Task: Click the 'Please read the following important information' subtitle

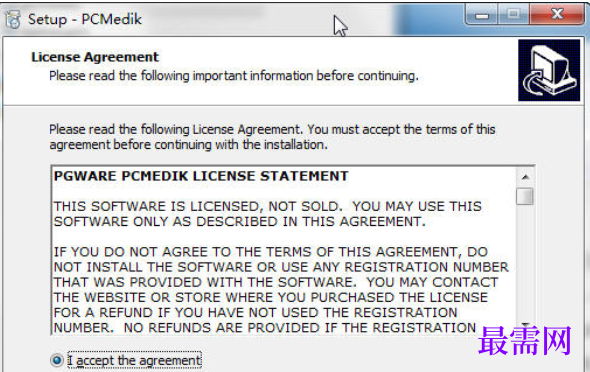Action: 234,76
